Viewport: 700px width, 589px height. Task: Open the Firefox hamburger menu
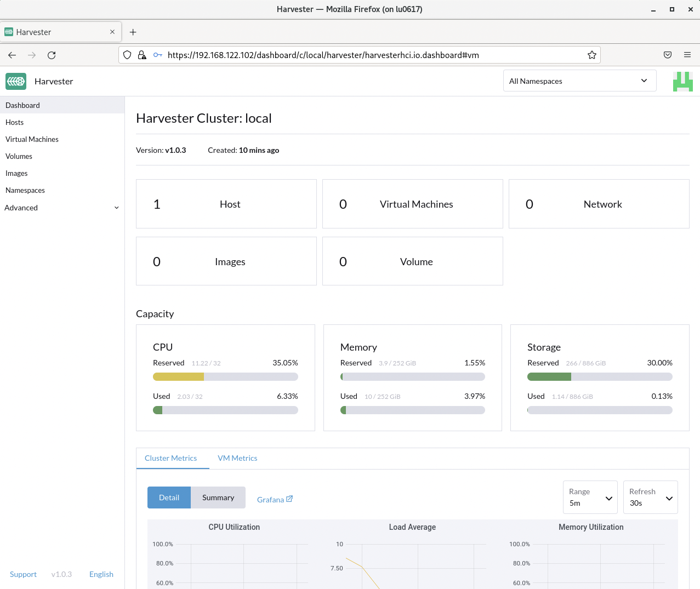[687, 55]
